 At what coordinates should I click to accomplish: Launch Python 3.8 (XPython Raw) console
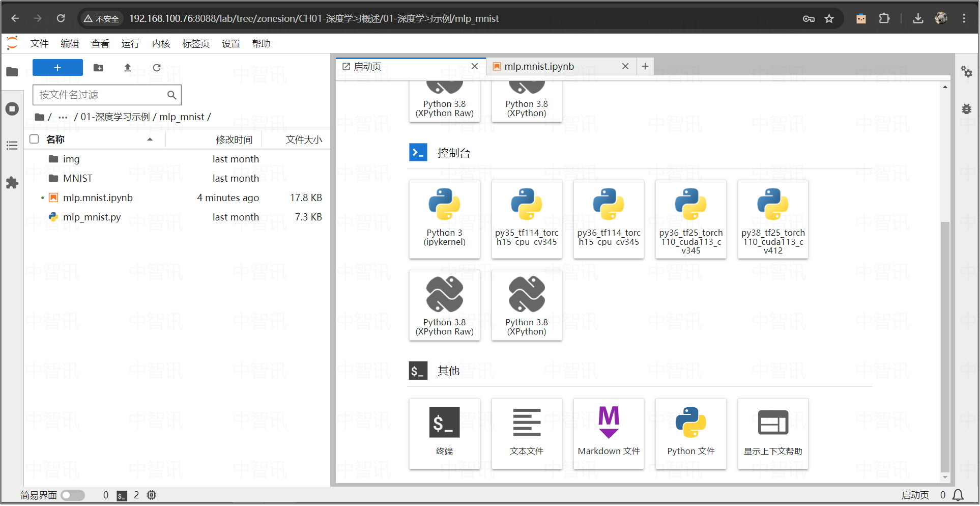pos(445,305)
